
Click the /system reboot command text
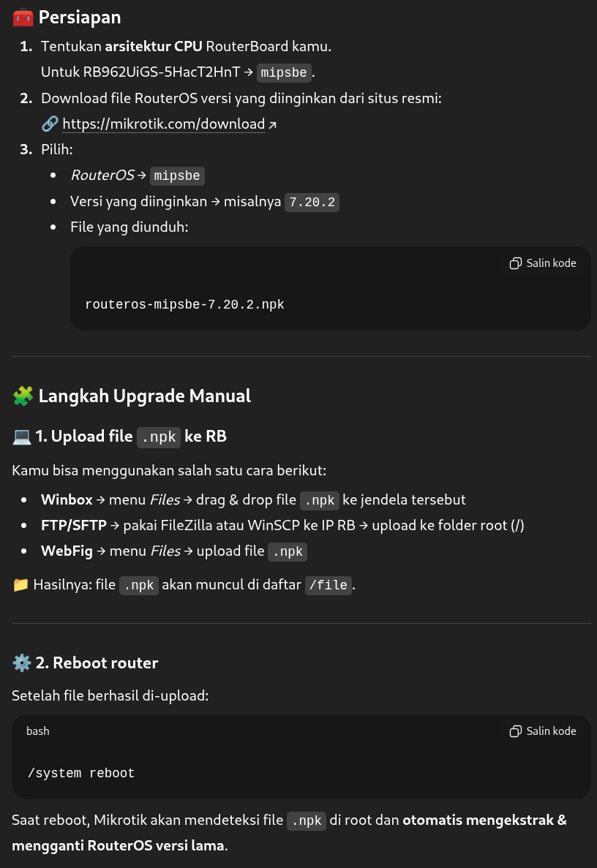click(80, 773)
